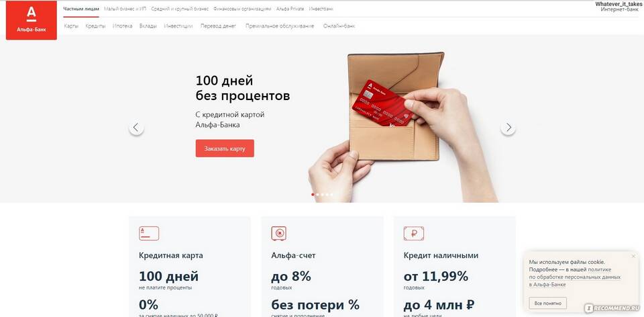Open the Ипотека menu item
Screen dimensions: 644x317
coord(122,26)
